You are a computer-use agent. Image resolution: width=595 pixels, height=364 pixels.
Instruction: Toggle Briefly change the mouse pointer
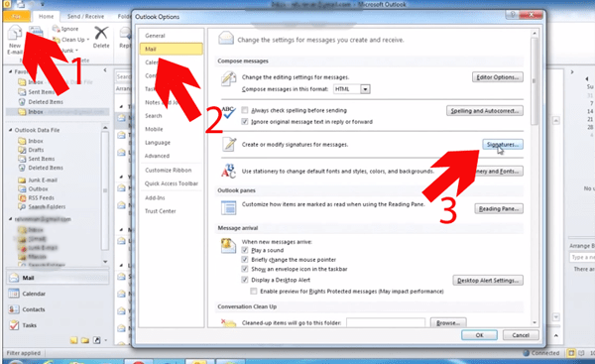pyautogui.click(x=245, y=260)
